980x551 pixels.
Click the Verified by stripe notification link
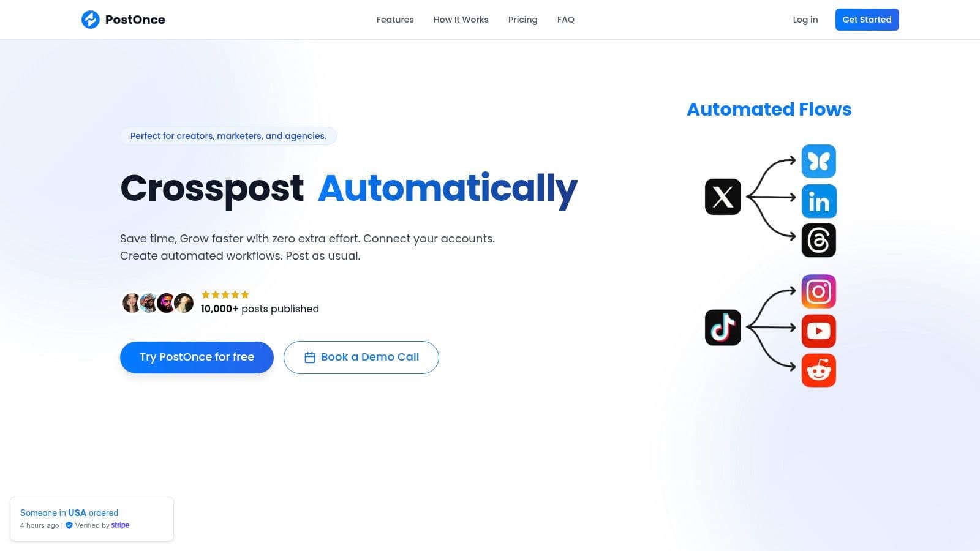coord(97,525)
